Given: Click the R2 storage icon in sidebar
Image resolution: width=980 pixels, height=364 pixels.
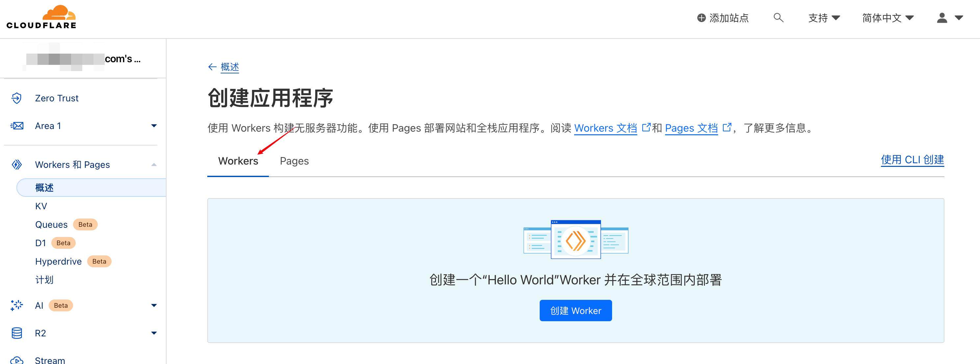Looking at the screenshot, I should coord(16,333).
